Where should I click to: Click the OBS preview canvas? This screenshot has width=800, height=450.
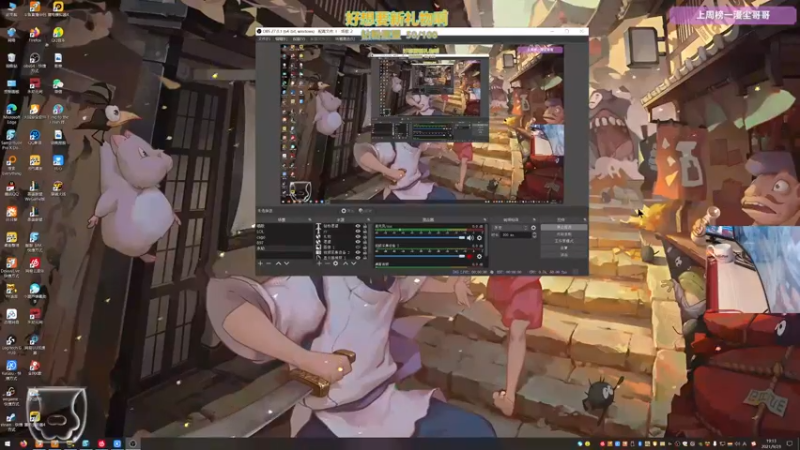click(422, 124)
